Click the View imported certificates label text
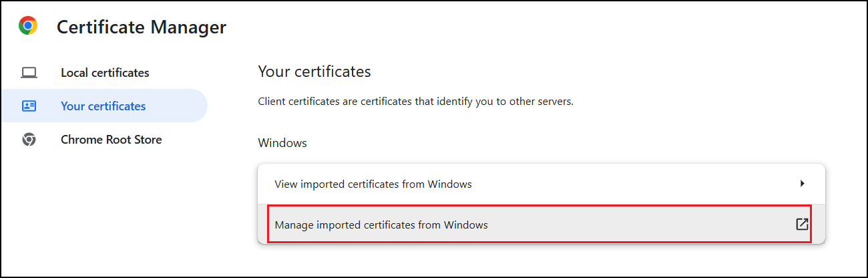Image resolution: width=868 pixels, height=278 pixels. coord(373,184)
